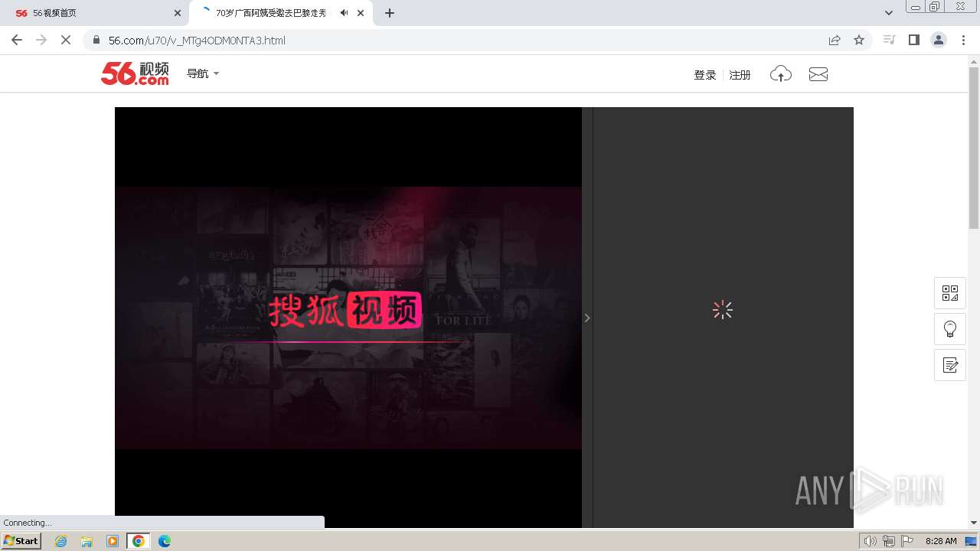Click the network tray icon
This screenshot has width=980, height=551.
pos(889,541)
